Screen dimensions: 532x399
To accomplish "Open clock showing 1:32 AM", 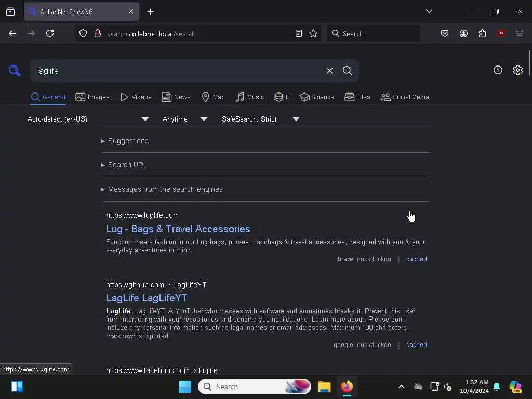I will click(x=474, y=387).
